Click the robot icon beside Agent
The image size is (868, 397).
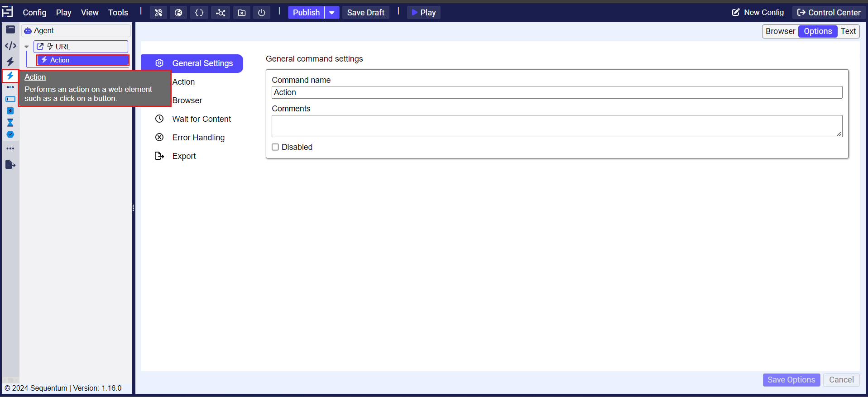tap(28, 31)
